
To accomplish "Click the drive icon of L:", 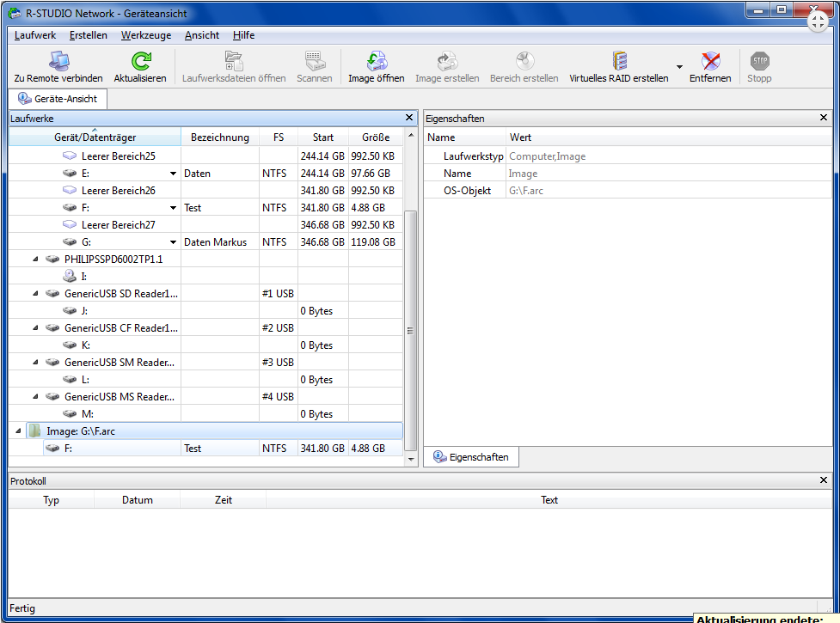I will (70, 379).
